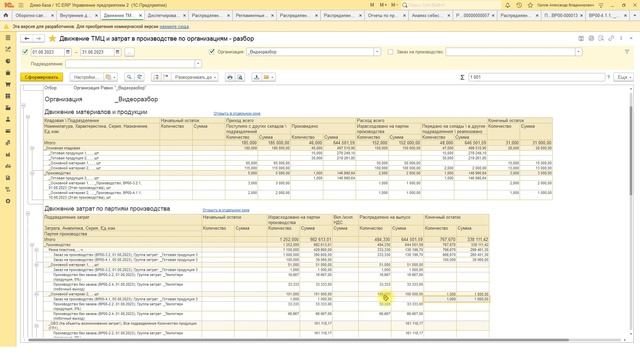640x360 pixels.
Task: Open sections menu at top of sidebar
Action: (8, 38)
